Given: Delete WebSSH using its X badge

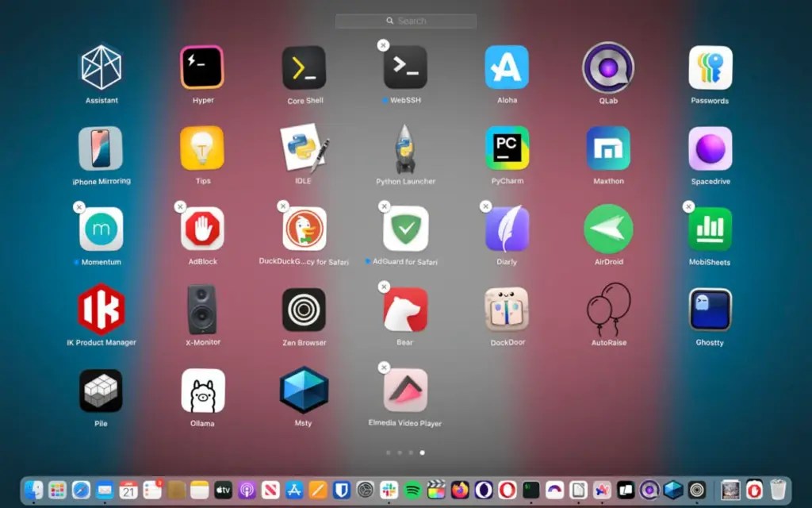Looking at the screenshot, I should 383,45.
